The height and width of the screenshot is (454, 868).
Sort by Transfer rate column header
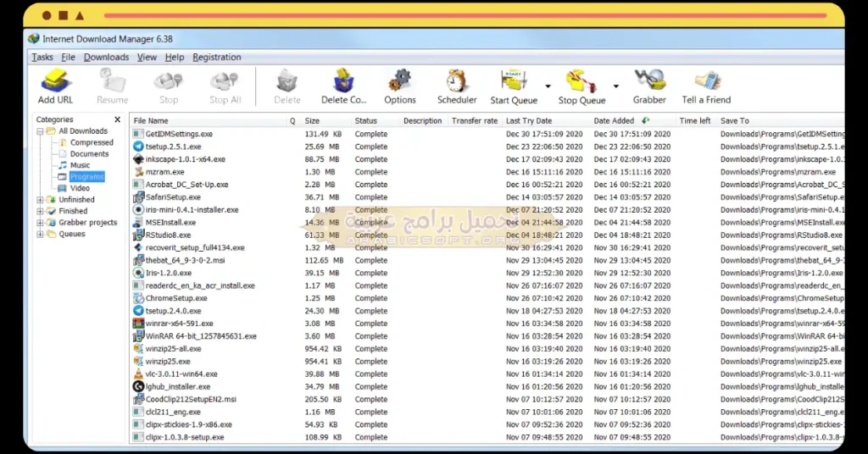tap(475, 120)
